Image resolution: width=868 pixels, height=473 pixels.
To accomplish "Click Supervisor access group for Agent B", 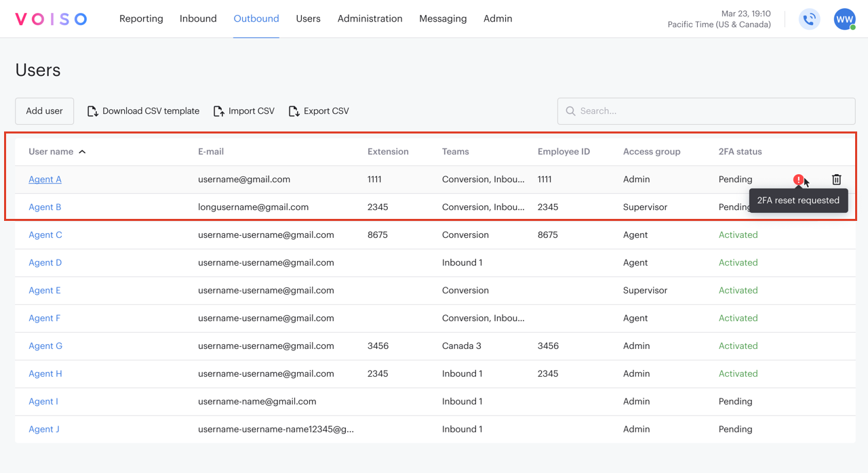I will click(646, 207).
